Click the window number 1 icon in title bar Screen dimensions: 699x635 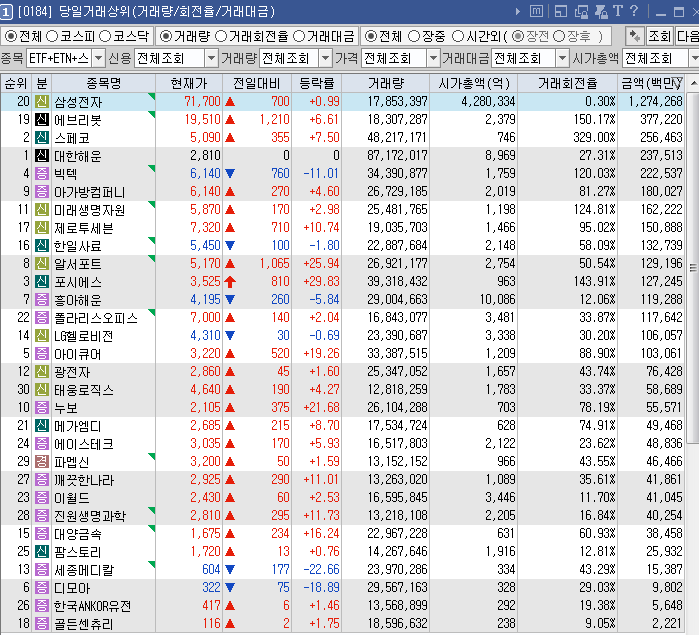(x=6, y=12)
